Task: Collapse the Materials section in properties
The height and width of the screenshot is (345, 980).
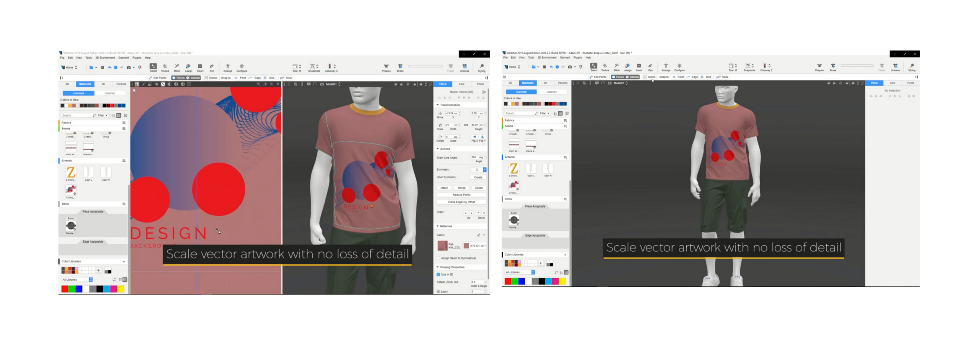Action: [x=438, y=226]
